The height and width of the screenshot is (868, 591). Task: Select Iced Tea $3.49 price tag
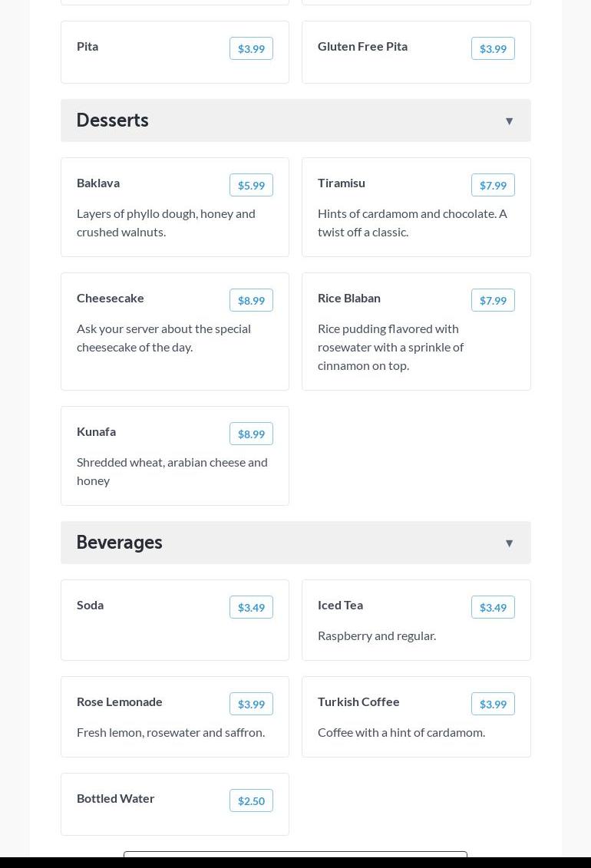coord(493,607)
